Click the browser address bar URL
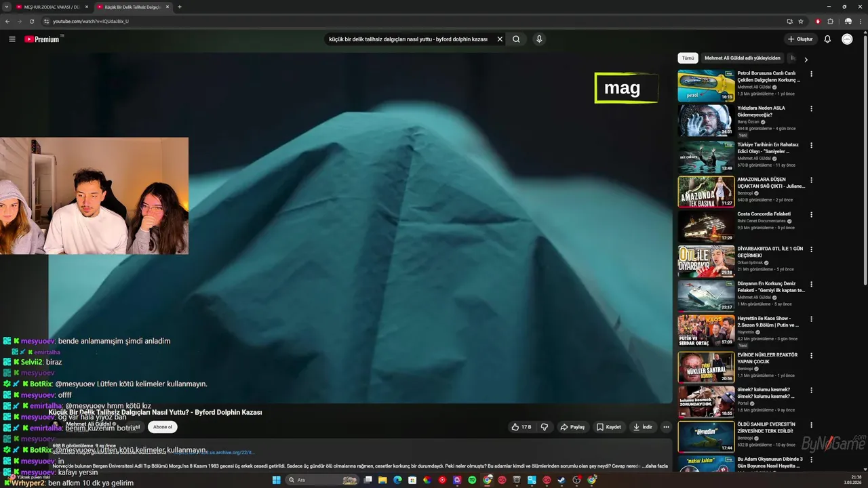 pos(91,21)
